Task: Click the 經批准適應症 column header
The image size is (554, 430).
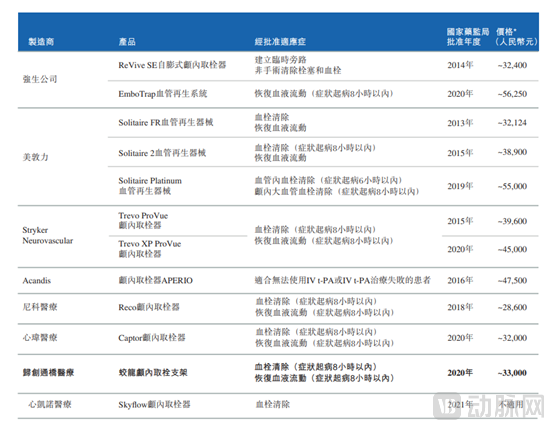Action: [x=280, y=42]
